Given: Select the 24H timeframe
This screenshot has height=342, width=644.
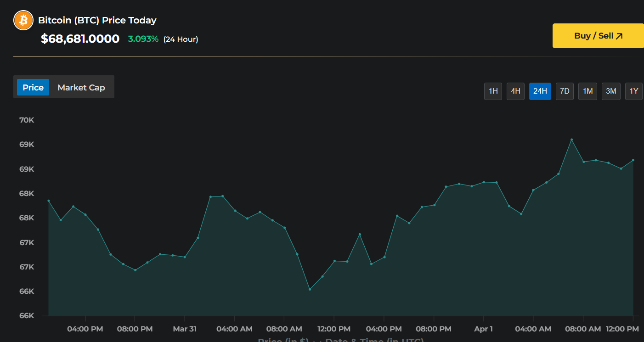Looking at the screenshot, I should click(540, 91).
